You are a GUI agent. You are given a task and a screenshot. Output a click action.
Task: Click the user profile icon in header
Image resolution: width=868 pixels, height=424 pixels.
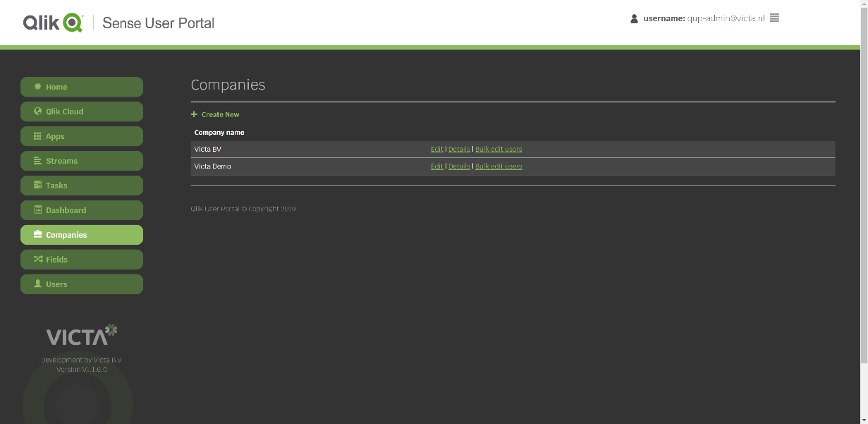(634, 18)
